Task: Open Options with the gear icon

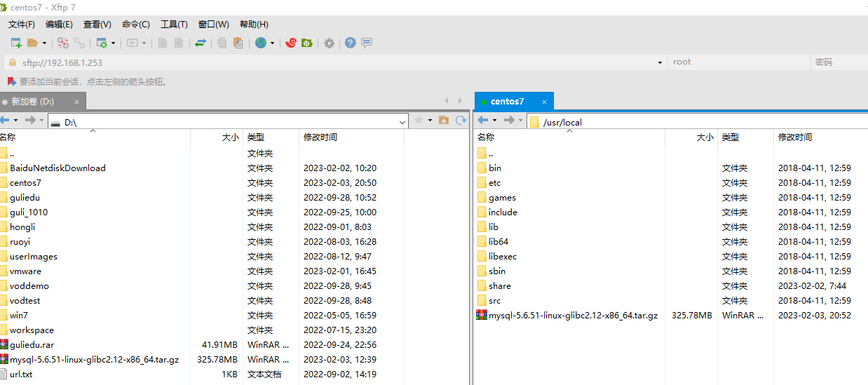Action: 329,43
